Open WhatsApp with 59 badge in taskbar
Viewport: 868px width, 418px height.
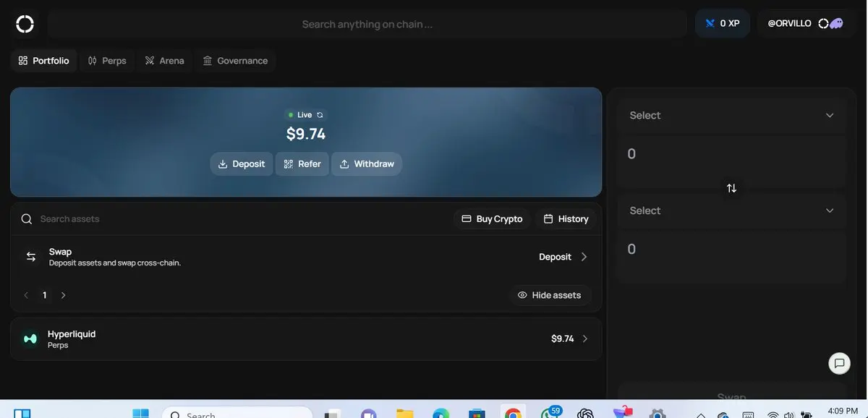click(x=550, y=412)
